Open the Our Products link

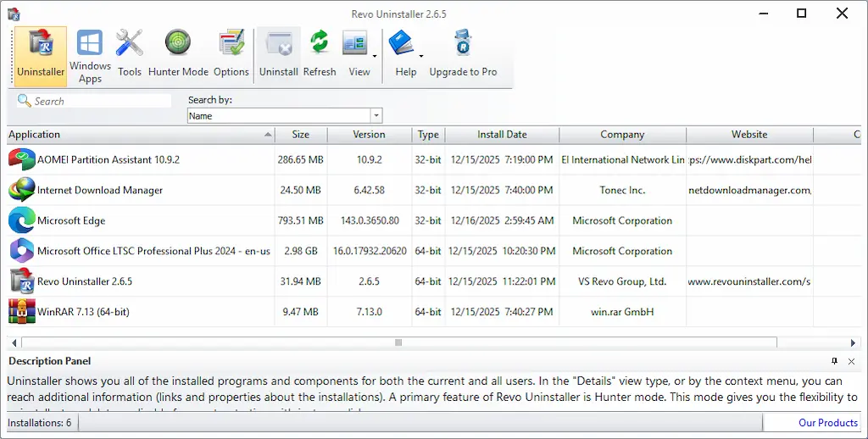tap(827, 423)
